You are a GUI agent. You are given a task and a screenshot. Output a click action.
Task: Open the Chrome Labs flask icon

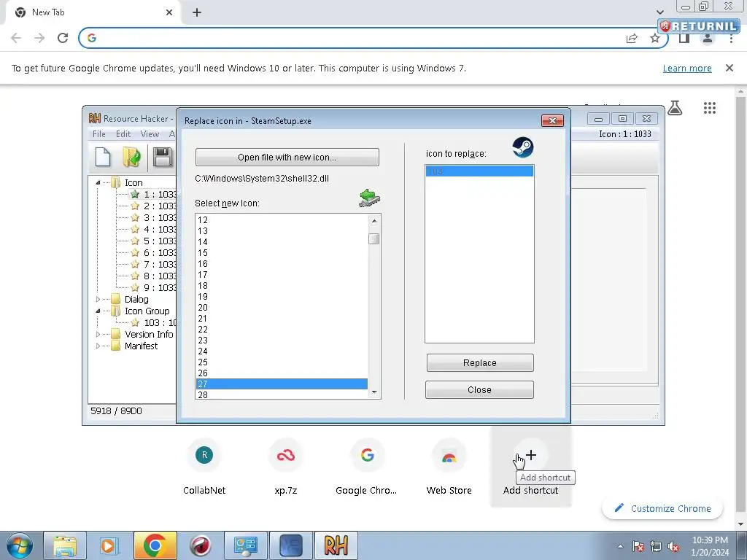(675, 108)
